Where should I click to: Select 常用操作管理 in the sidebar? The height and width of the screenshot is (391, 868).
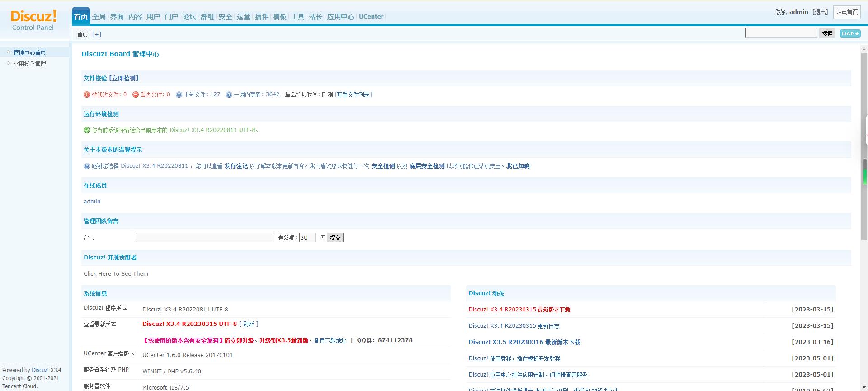tap(29, 64)
